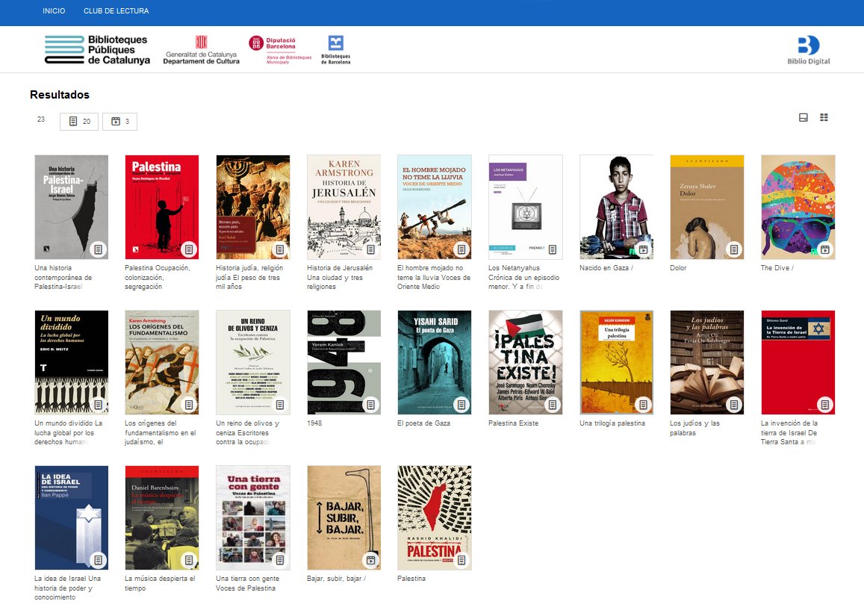Open Rashid Khalidi Palestina cover
This screenshot has height=616, width=864.
(x=434, y=518)
